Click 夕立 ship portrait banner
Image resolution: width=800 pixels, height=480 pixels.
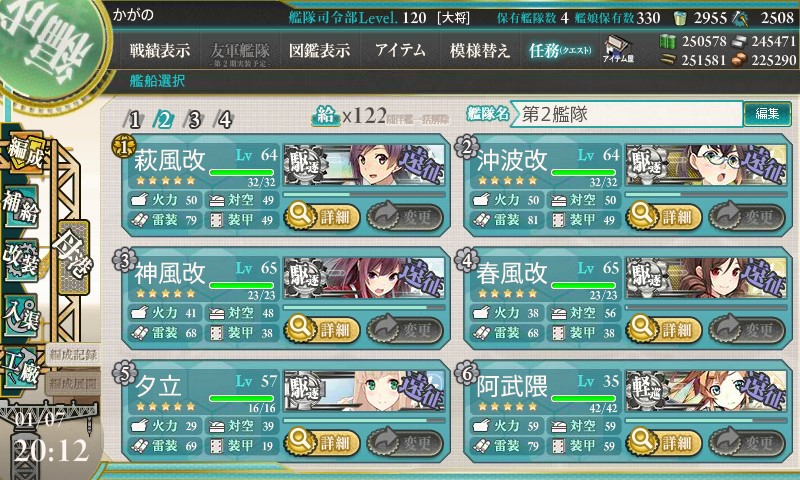pos(364,391)
